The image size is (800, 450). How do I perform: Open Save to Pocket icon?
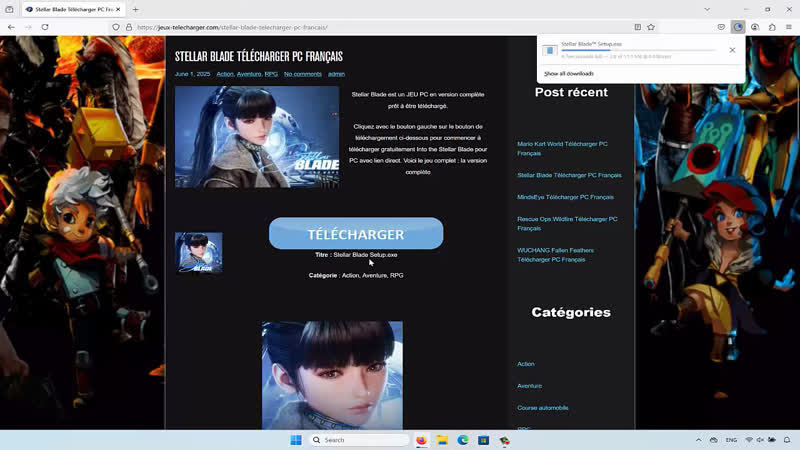pos(721,27)
